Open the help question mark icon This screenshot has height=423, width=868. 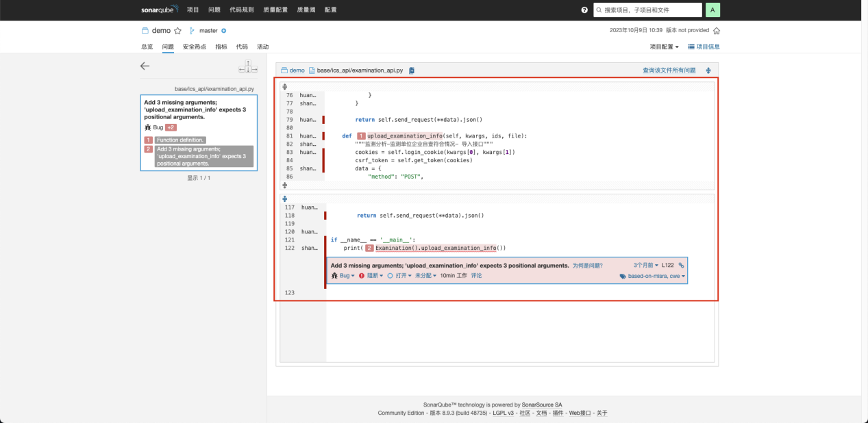[584, 10]
